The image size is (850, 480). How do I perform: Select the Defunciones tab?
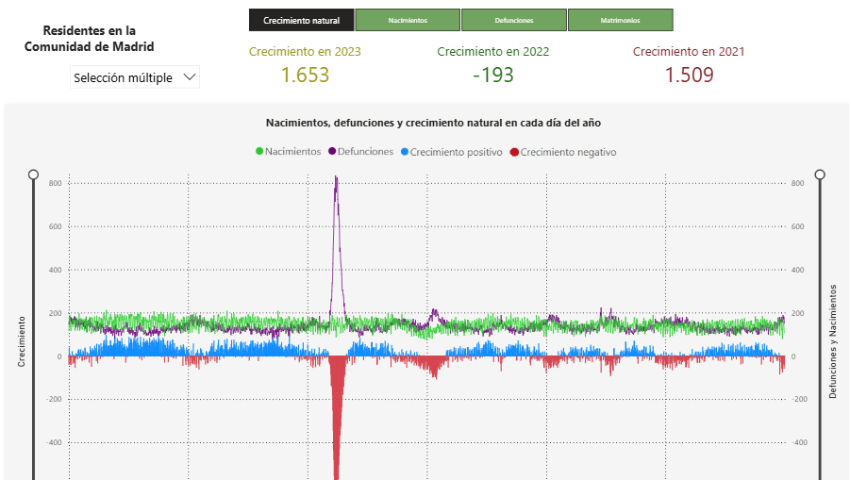tap(514, 20)
